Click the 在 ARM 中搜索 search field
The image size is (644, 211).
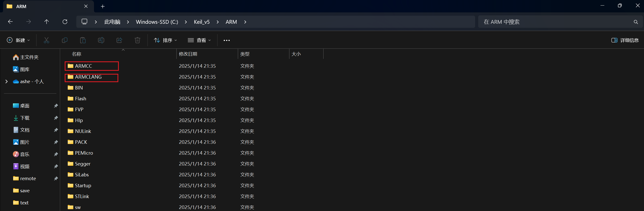[556, 22]
